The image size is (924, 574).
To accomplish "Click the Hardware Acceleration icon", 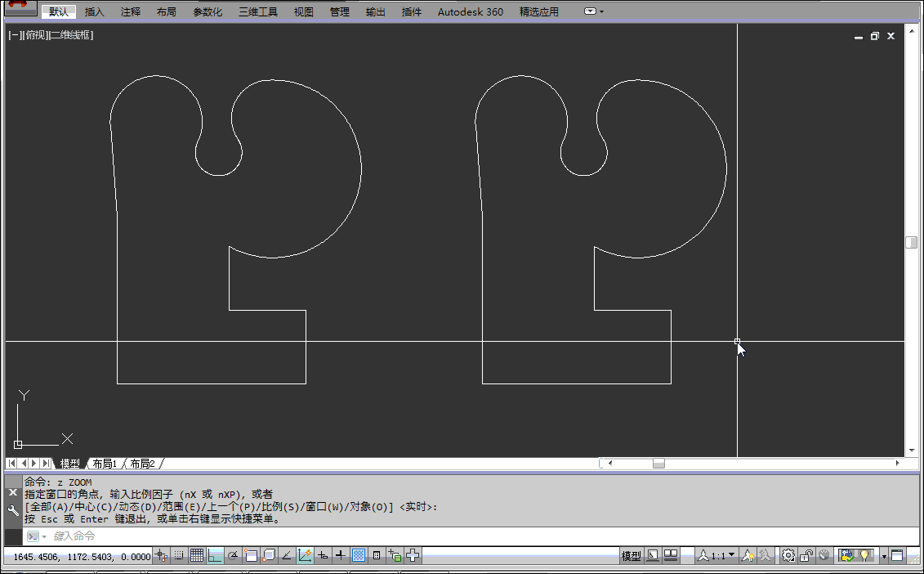I will 824,556.
